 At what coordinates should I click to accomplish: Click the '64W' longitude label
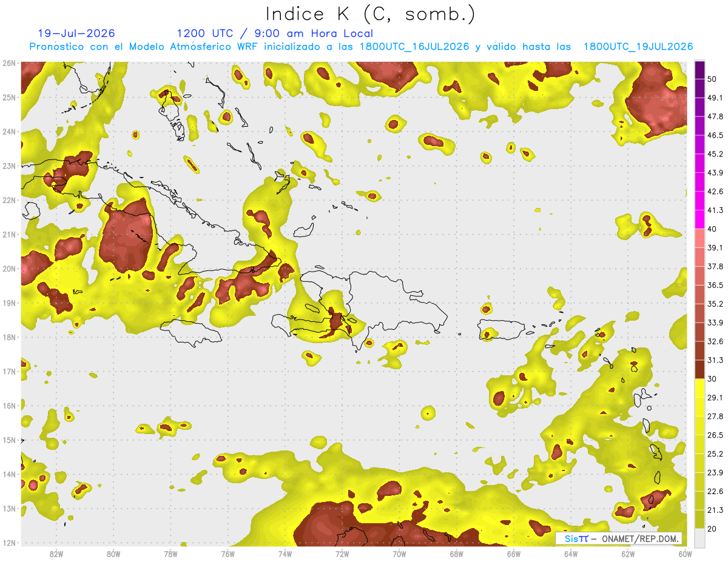coord(571,553)
